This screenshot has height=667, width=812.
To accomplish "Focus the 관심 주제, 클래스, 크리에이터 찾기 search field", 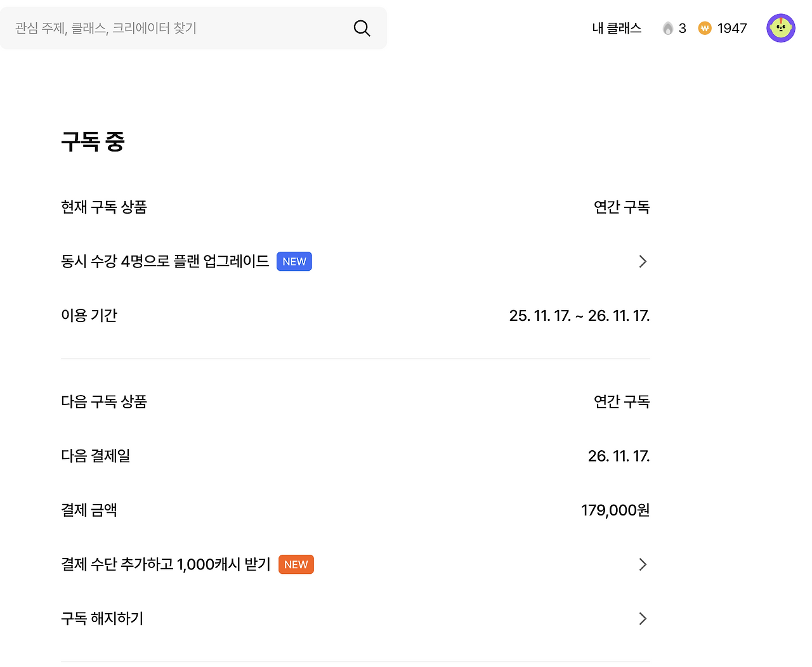I will coord(178,28).
